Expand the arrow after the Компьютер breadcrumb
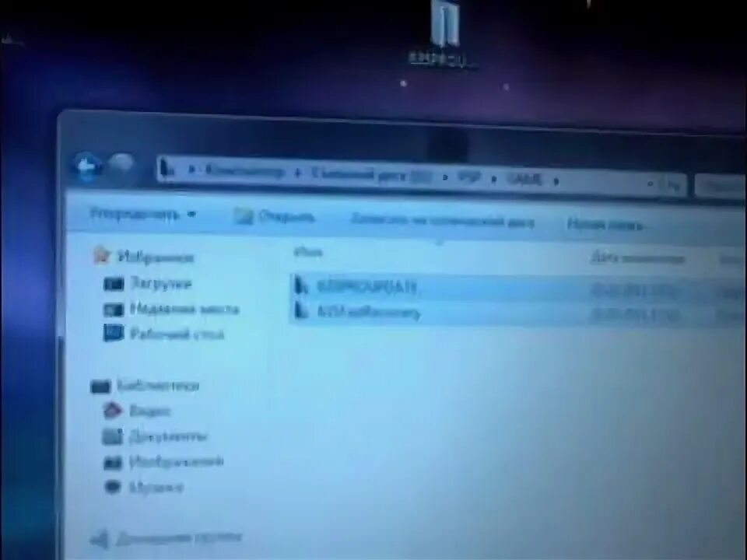Screen dimensions: 747x560 298,173
